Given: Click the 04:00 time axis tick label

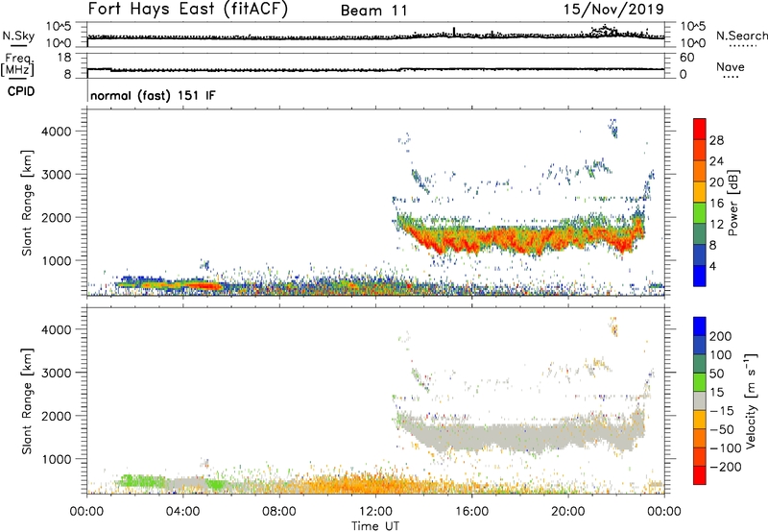Looking at the screenshot, I should pos(183,512).
